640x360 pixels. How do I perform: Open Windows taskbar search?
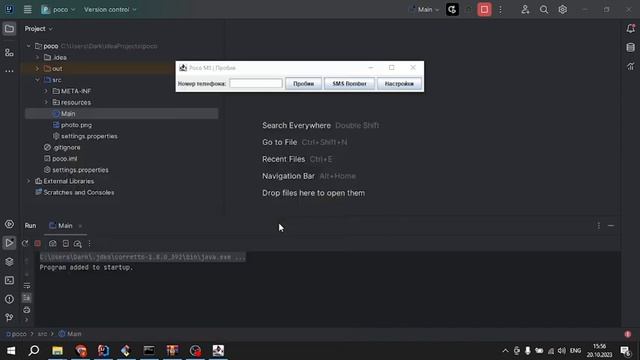(34, 351)
